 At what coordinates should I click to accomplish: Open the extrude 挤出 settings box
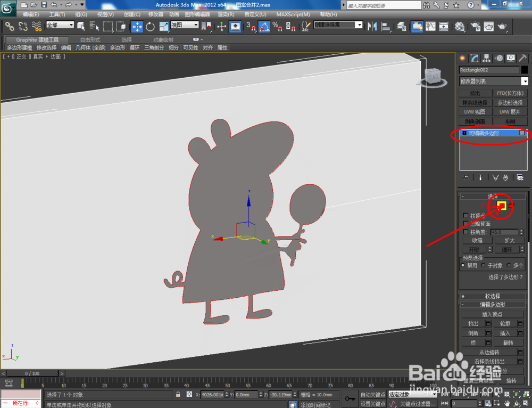coord(488,324)
